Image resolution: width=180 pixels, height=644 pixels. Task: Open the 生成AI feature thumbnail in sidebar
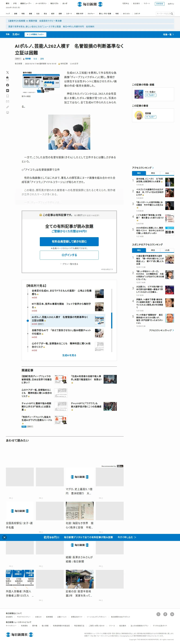click(x=139, y=94)
